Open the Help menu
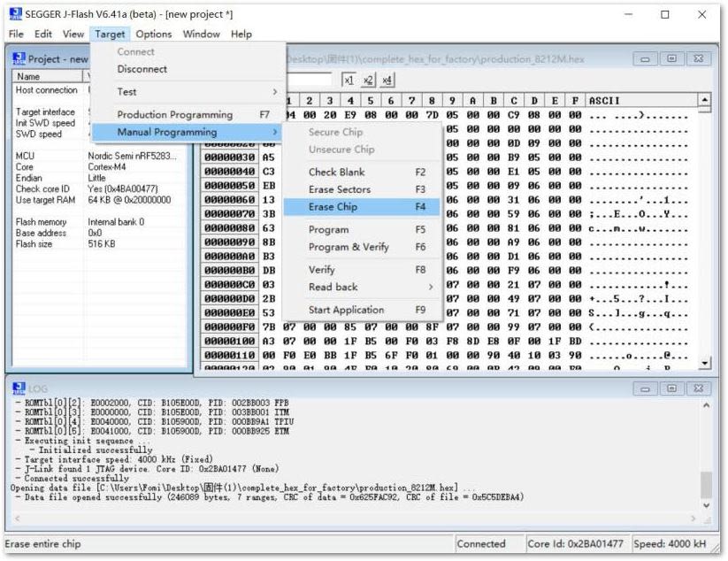This screenshot has width=728, height=561. pyautogui.click(x=241, y=34)
